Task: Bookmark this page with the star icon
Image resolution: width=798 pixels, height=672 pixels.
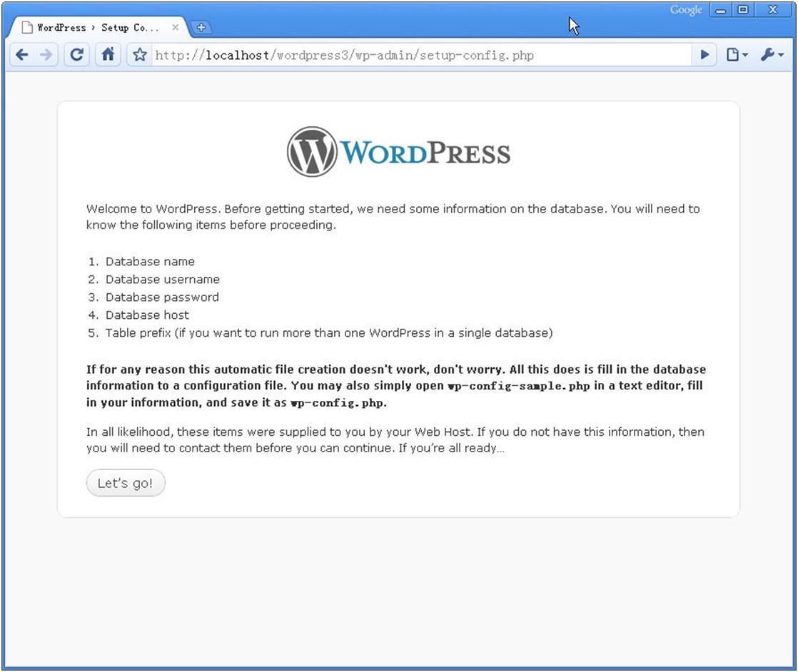Action: pyautogui.click(x=139, y=55)
